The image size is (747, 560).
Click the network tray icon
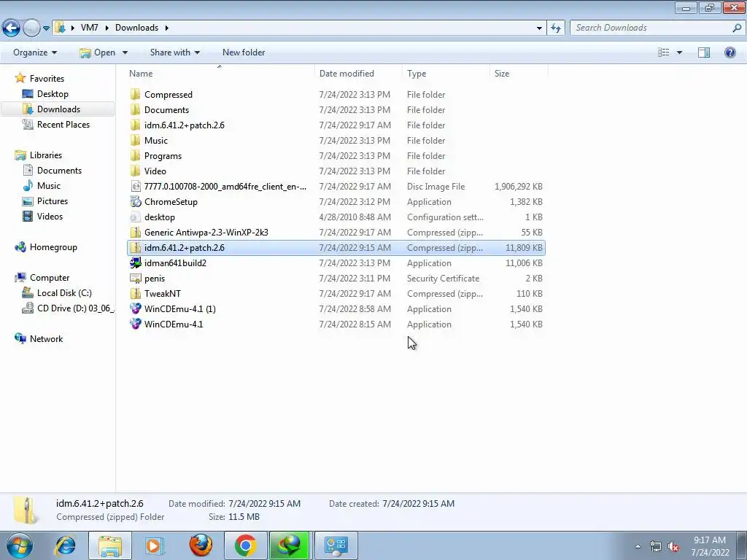tap(656, 547)
